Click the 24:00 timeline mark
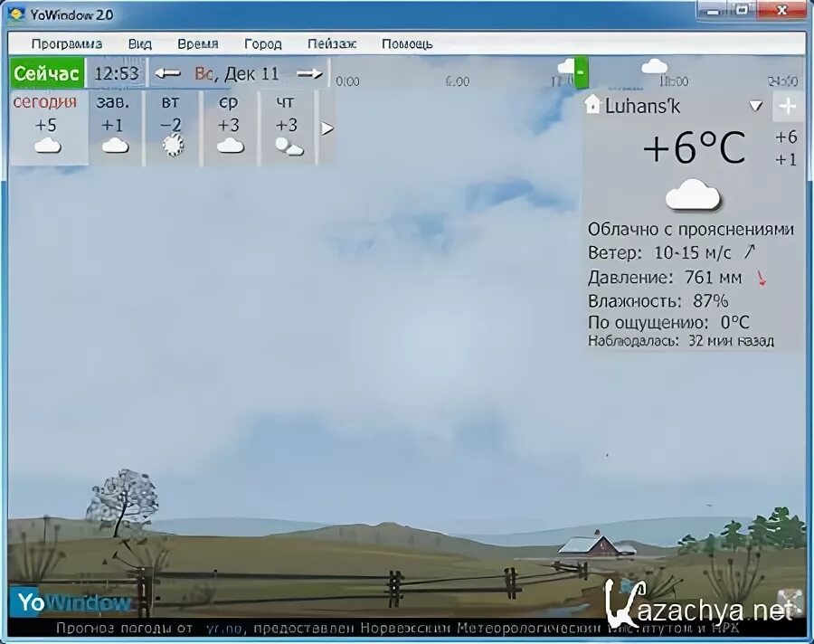This screenshot has height=644, width=814. [x=783, y=81]
